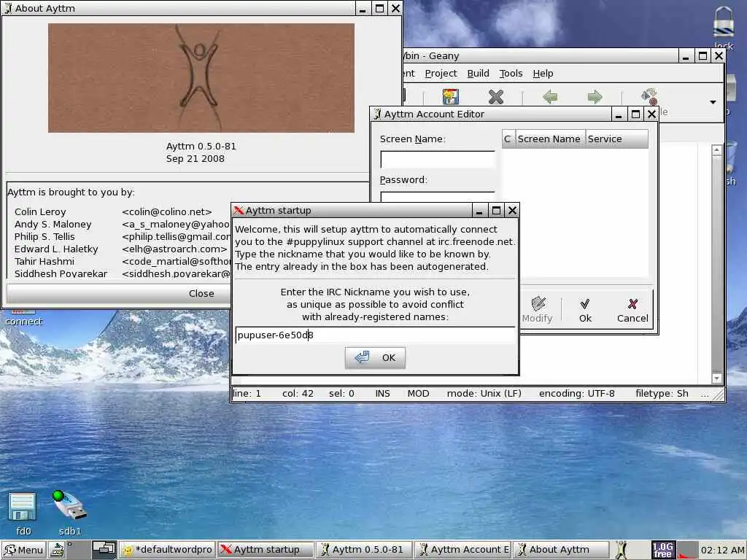Click the Compile icon in Geany toolbar
Image resolution: width=747 pixels, height=560 pixels.
tap(649, 97)
